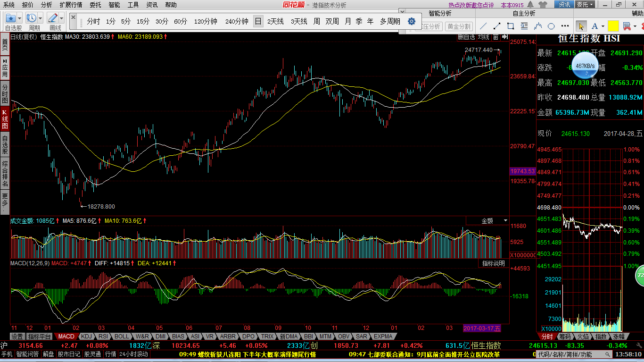This screenshot has width=644, height=362.
Task: Click the notification bell icon
Action: coord(530,5)
